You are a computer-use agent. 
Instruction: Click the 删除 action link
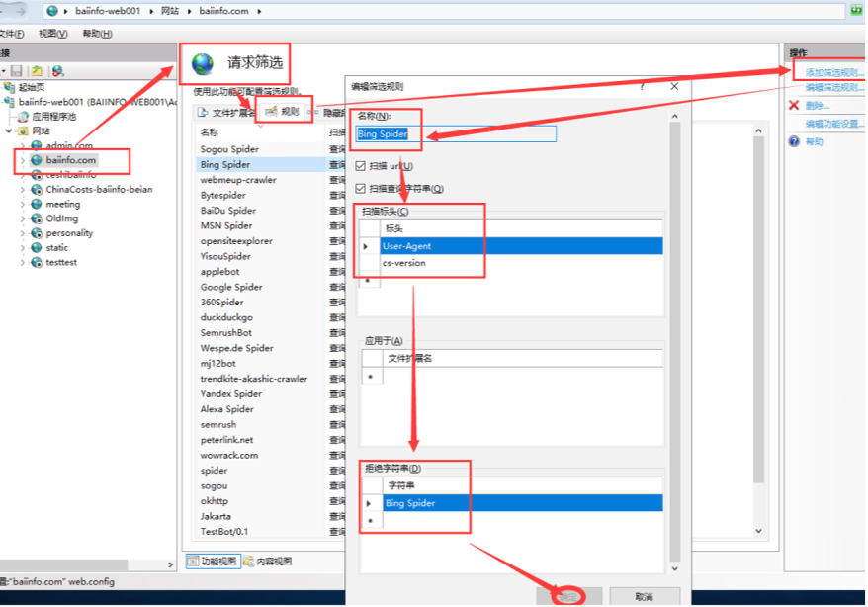818,106
